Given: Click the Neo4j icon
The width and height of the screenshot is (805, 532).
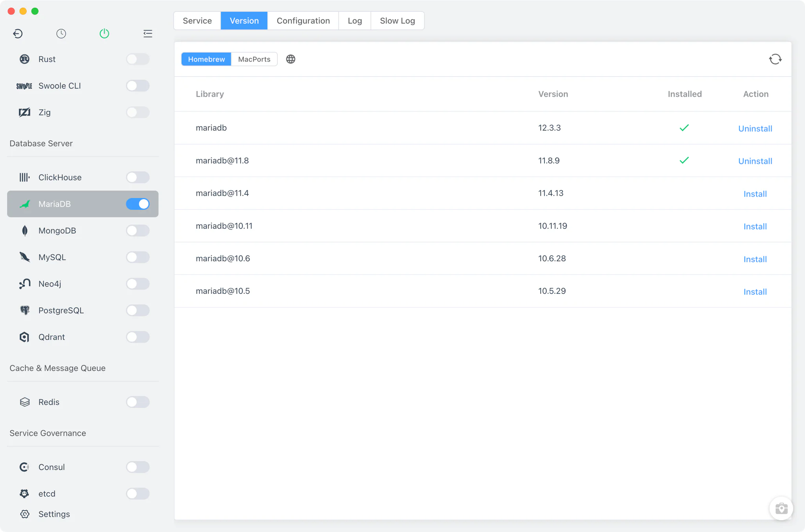Looking at the screenshot, I should click(24, 284).
